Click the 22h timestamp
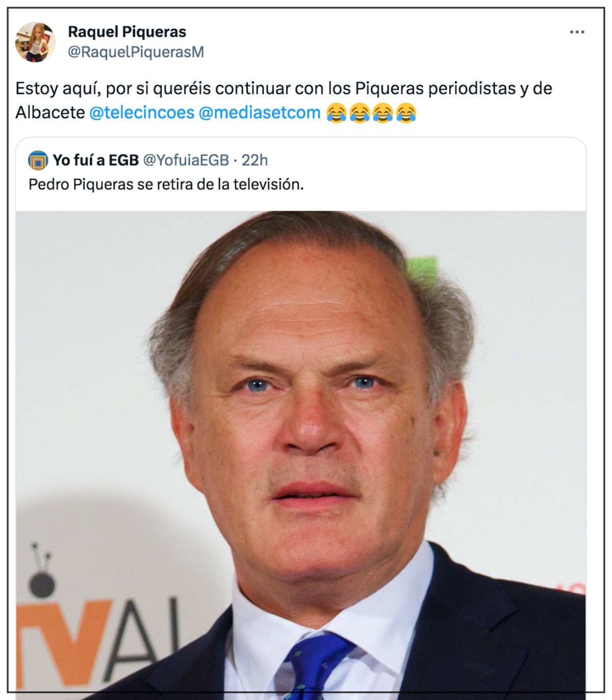 [254, 160]
